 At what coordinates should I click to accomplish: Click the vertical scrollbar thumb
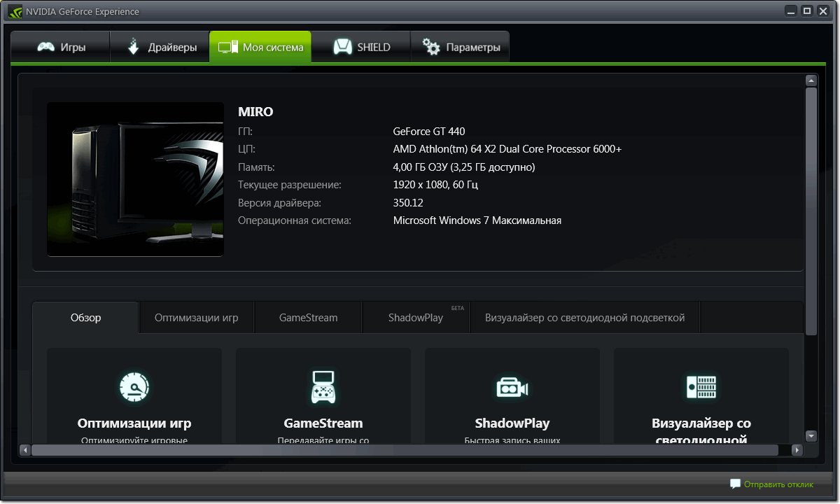[x=811, y=211]
